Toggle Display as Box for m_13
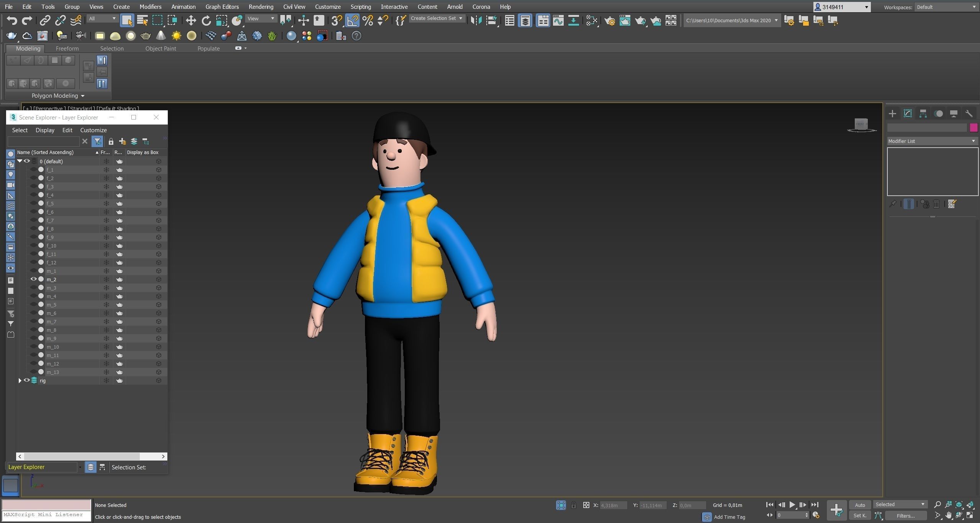Viewport: 980px width, 523px height. (x=159, y=372)
